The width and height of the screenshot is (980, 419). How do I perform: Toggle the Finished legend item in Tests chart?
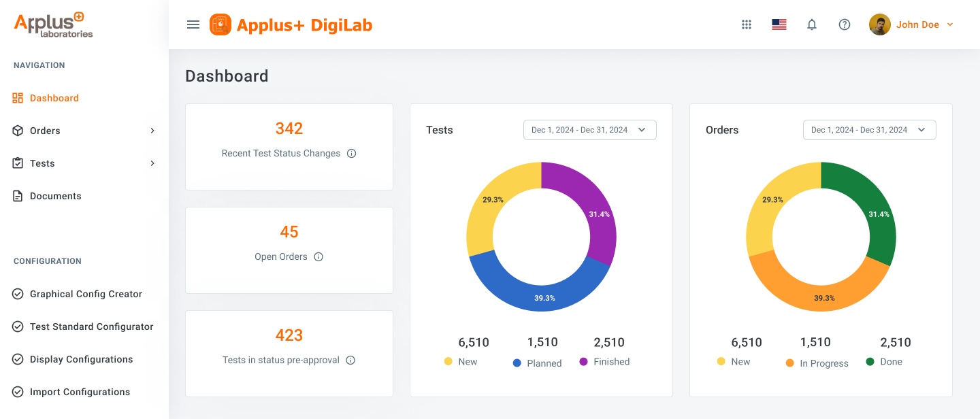point(604,362)
